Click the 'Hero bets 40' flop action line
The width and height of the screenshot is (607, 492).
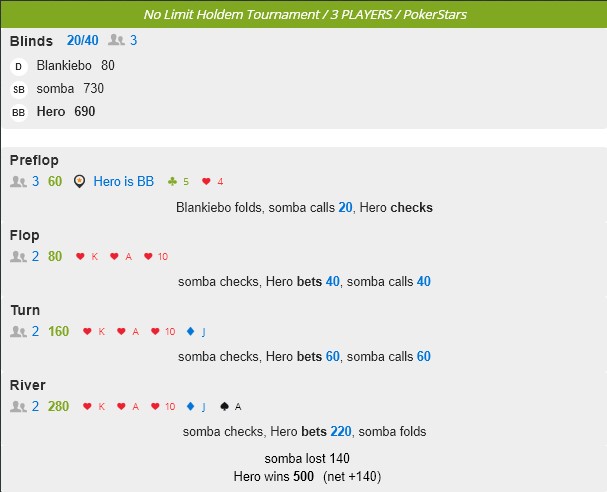pyautogui.click(x=304, y=281)
